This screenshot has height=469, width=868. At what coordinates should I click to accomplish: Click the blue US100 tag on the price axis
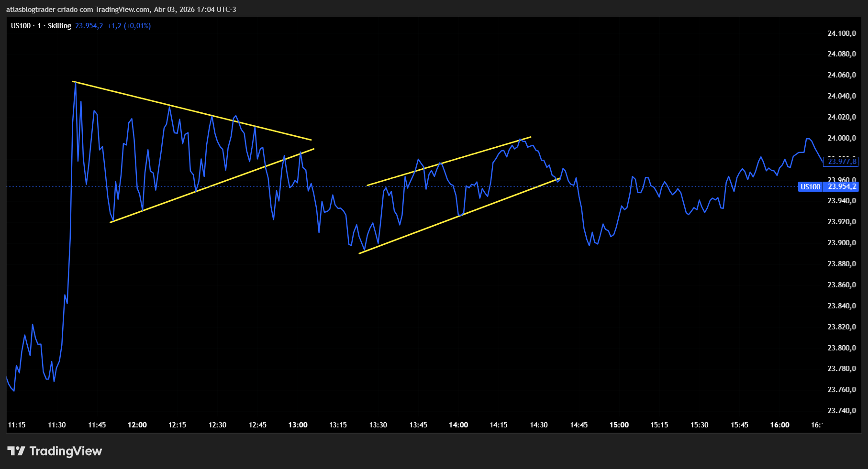(810, 187)
